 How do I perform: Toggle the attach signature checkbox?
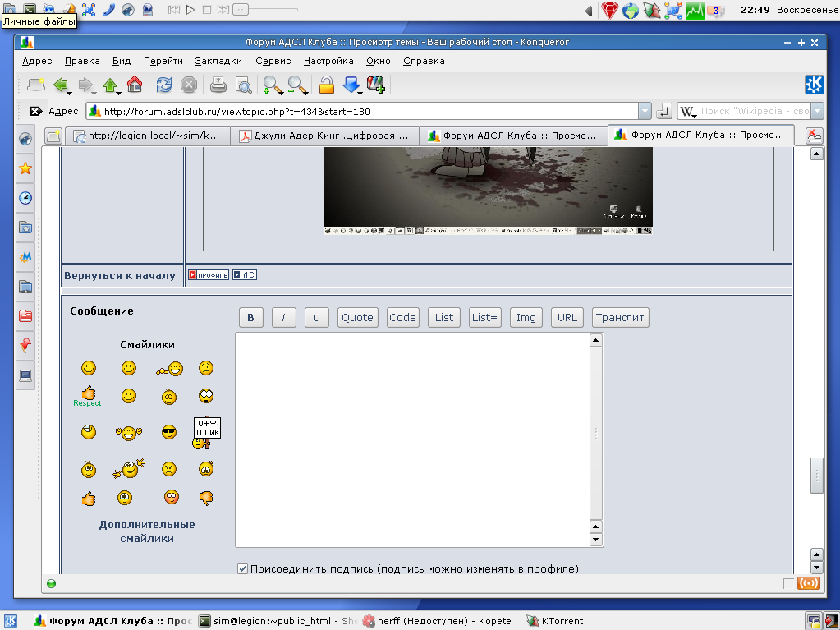[242, 568]
